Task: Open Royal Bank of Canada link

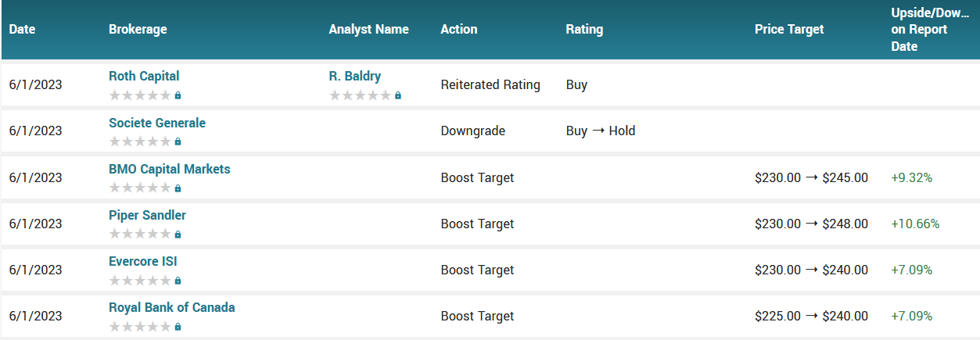Action: [172, 307]
